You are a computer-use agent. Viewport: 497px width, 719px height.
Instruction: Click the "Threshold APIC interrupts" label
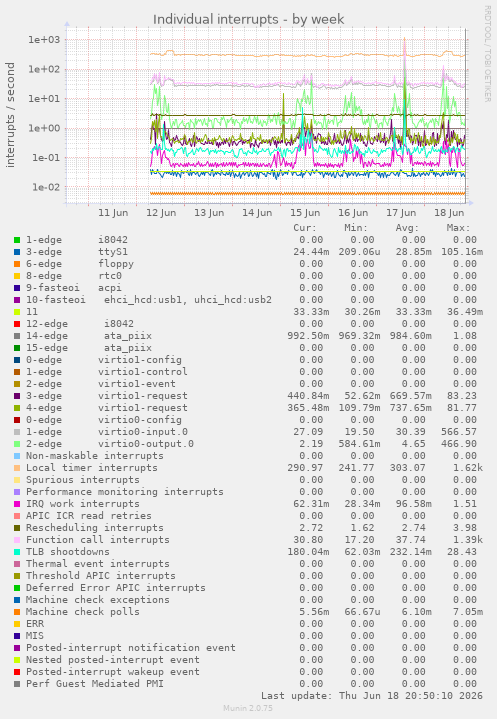(x=100, y=576)
